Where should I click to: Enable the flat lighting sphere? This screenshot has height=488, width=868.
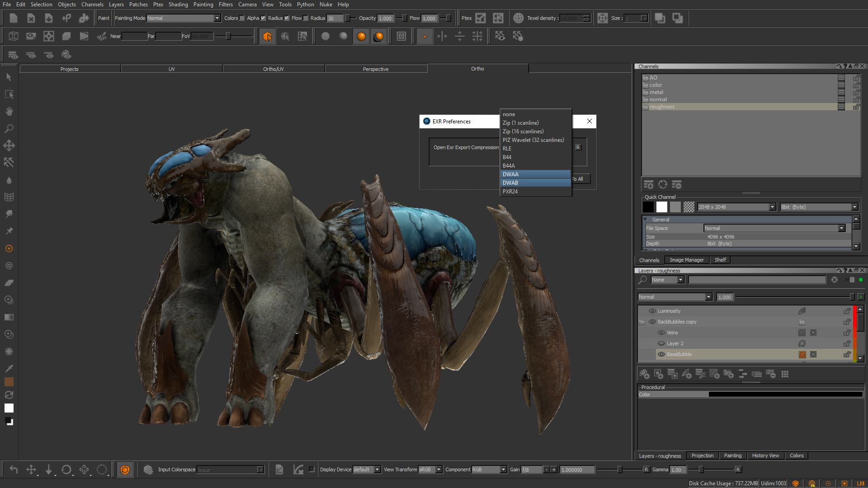(325, 36)
